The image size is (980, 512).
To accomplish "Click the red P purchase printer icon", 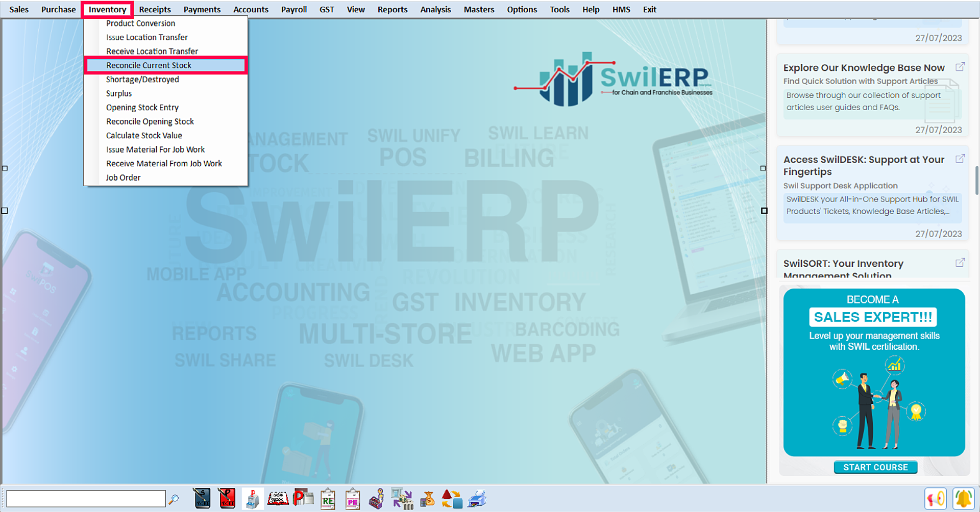I will 303,498.
